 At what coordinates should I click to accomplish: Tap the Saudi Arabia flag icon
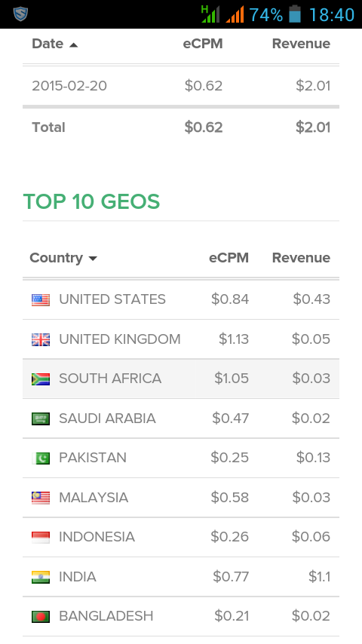click(41, 419)
